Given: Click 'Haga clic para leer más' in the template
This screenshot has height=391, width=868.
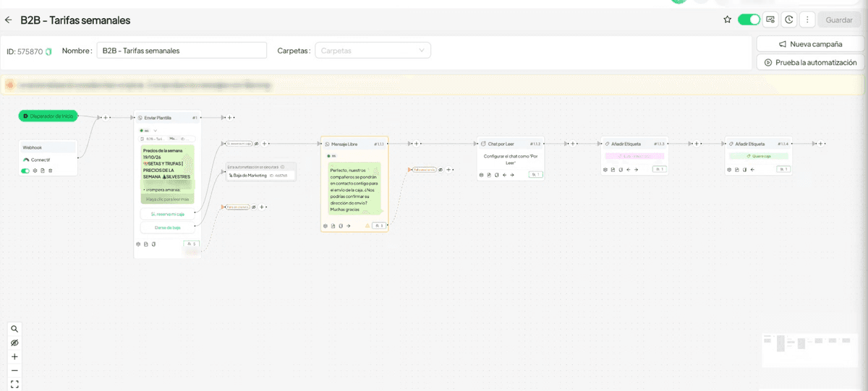Looking at the screenshot, I should coord(167,199).
